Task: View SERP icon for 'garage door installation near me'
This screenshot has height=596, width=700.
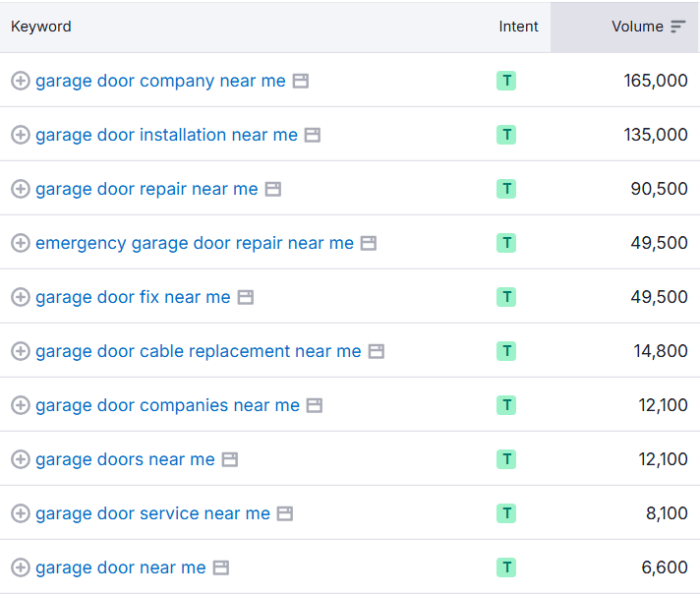Action: pyautogui.click(x=313, y=136)
